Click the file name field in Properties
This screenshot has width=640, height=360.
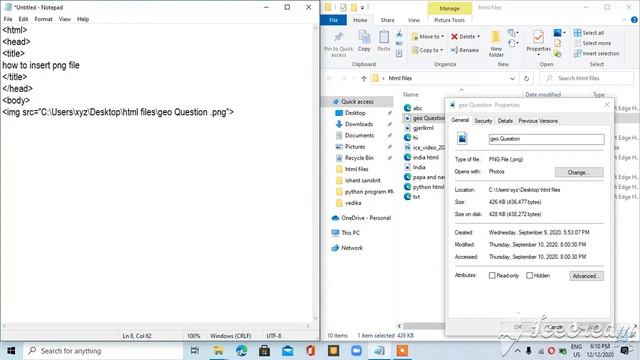point(546,139)
